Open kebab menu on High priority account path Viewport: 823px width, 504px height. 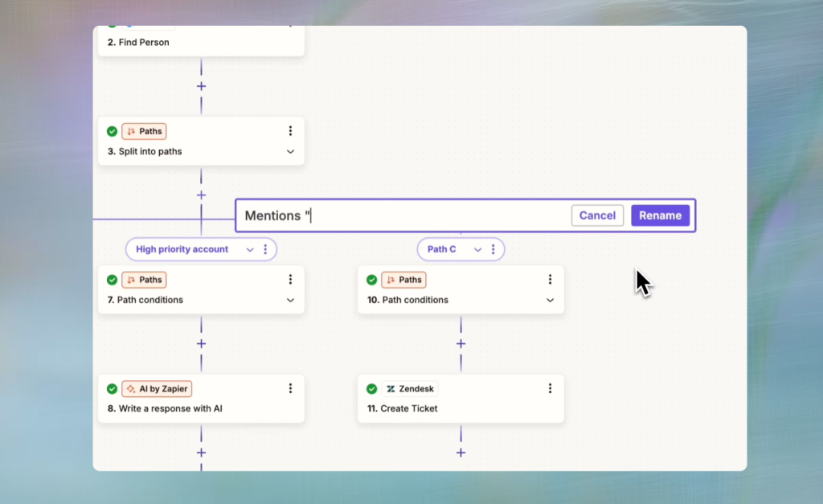[x=265, y=249]
